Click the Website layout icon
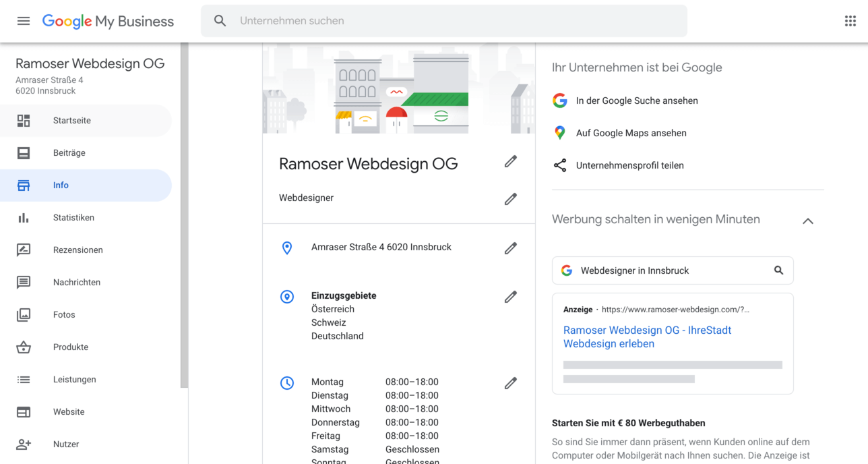Viewport: 868px width, 464px height. pyautogui.click(x=24, y=412)
